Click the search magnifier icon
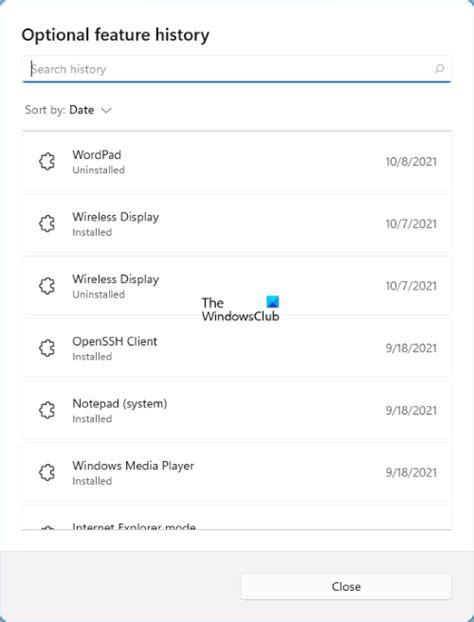This screenshot has width=474, height=622. [x=439, y=69]
